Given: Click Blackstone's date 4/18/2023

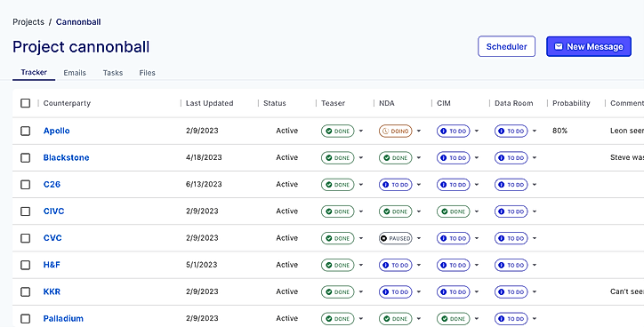Looking at the screenshot, I should pos(204,157).
